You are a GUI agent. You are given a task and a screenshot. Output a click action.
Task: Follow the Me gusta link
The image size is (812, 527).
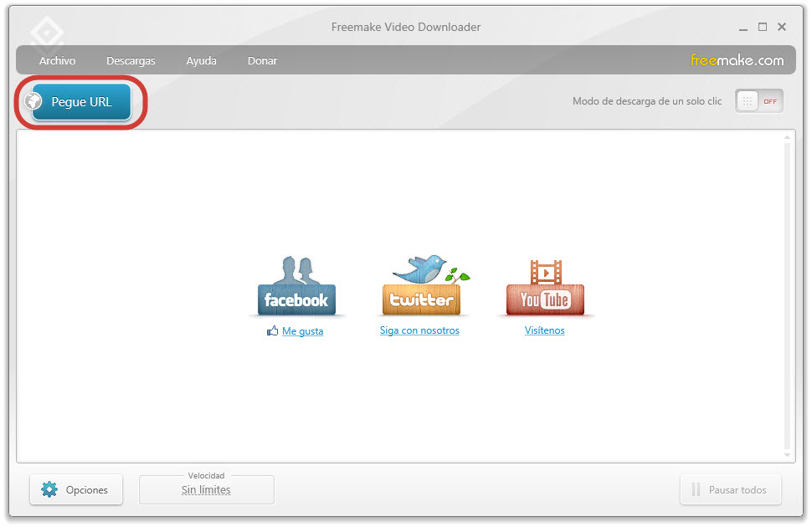[x=302, y=330]
